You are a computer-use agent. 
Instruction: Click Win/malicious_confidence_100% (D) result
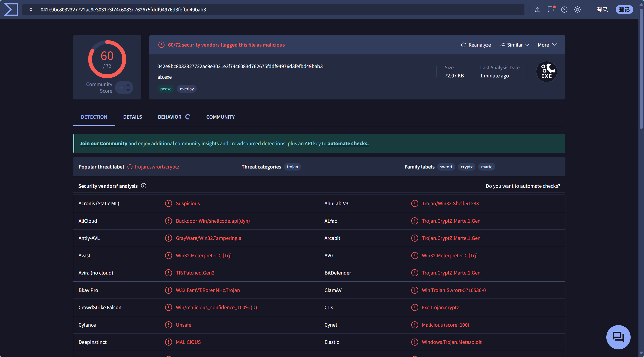point(216,307)
